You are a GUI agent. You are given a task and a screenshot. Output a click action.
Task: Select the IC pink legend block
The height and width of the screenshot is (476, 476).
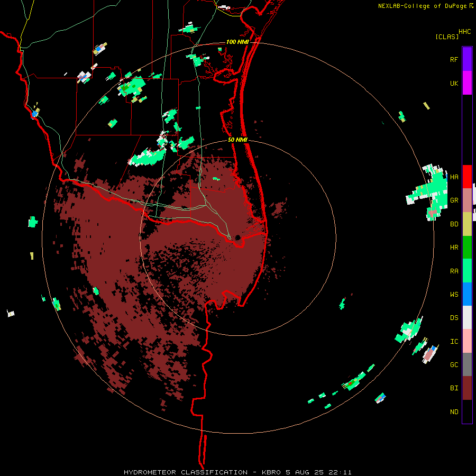pyautogui.click(x=467, y=341)
